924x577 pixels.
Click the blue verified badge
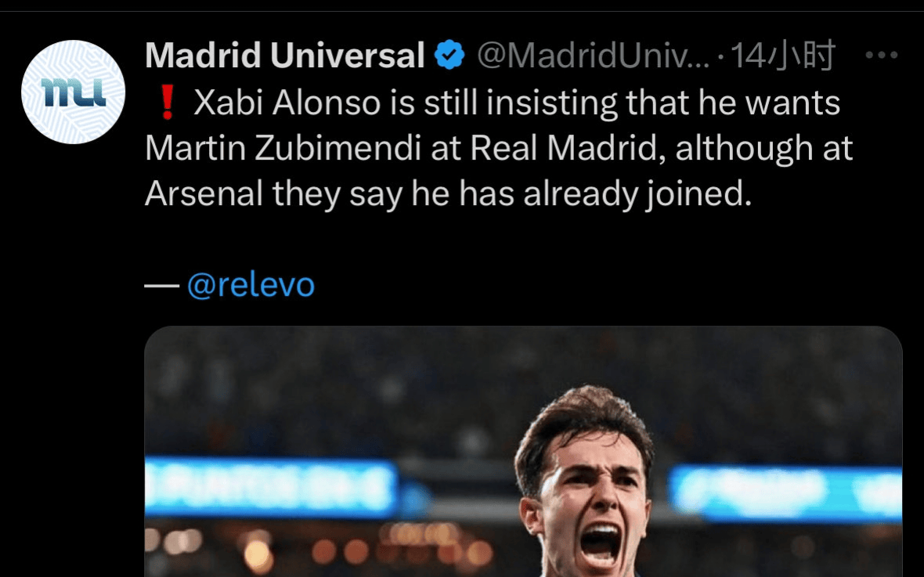coord(449,56)
